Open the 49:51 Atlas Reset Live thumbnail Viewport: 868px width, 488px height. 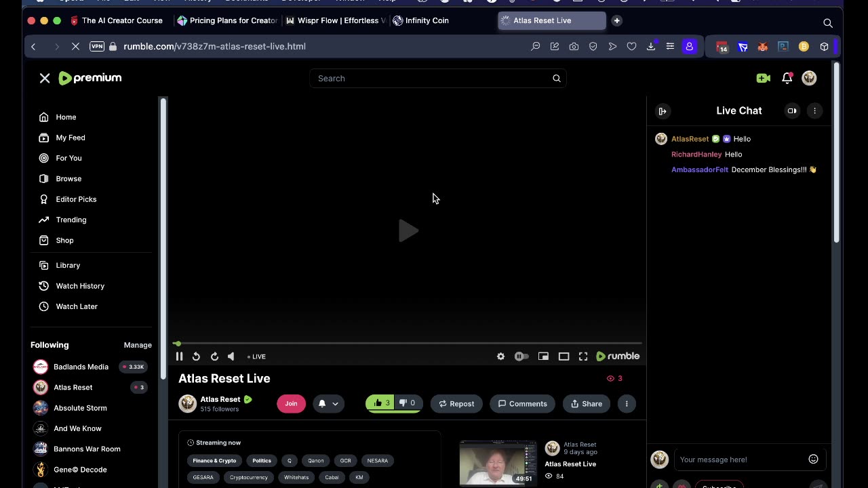pyautogui.click(x=498, y=463)
